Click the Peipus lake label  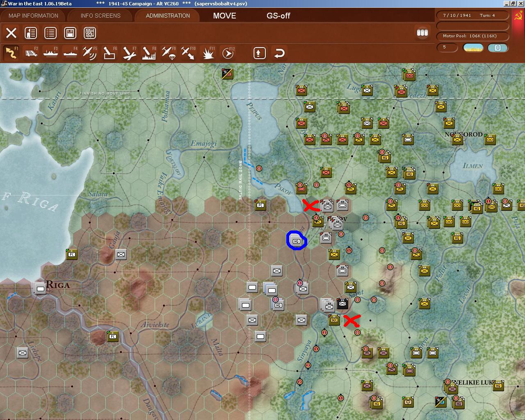tap(253, 111)
